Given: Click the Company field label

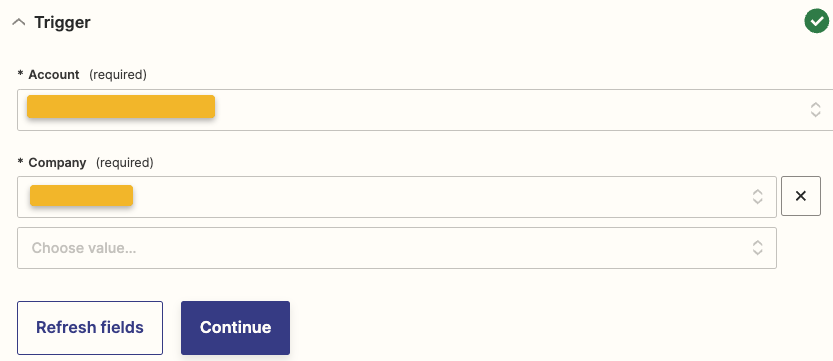Looking at the screenshot, I should 57,162.
